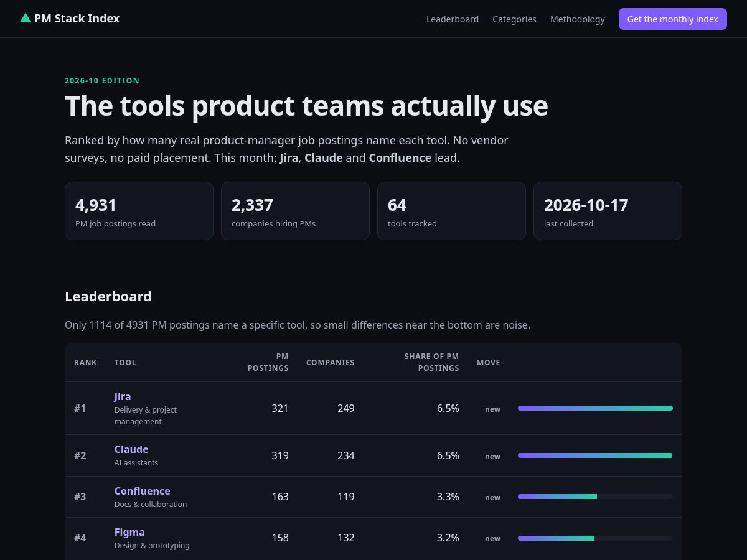Click Jira's 321 postings value

tap(280, 408)
